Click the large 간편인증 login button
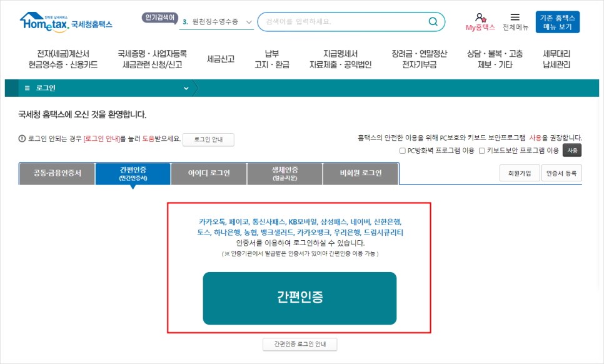The image size is (604, 364). (299, 298)
